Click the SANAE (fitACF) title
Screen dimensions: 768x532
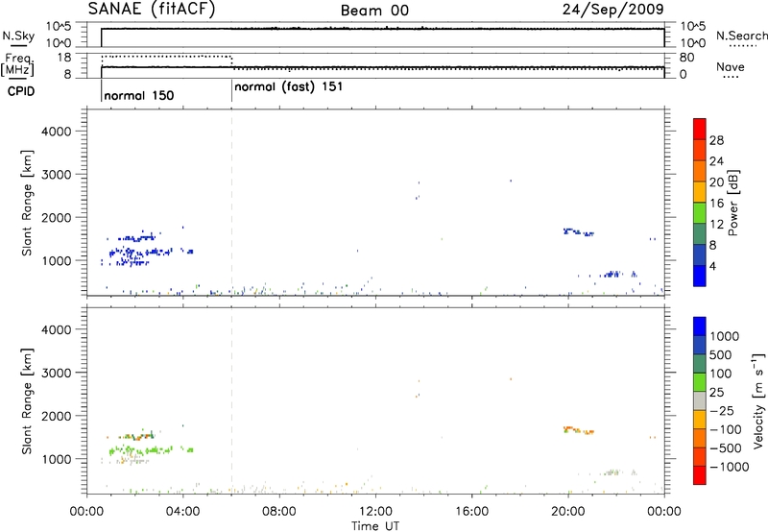pyautogui.click(x=152, y=9)
